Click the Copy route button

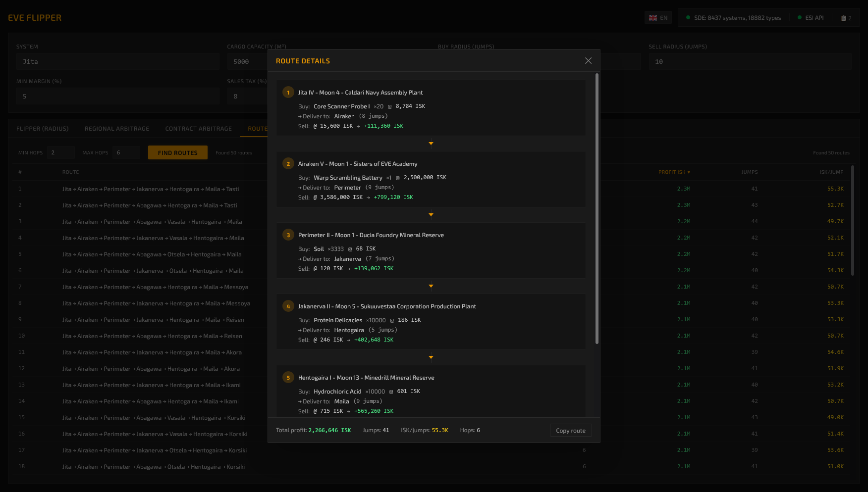[x=571, y=430]
